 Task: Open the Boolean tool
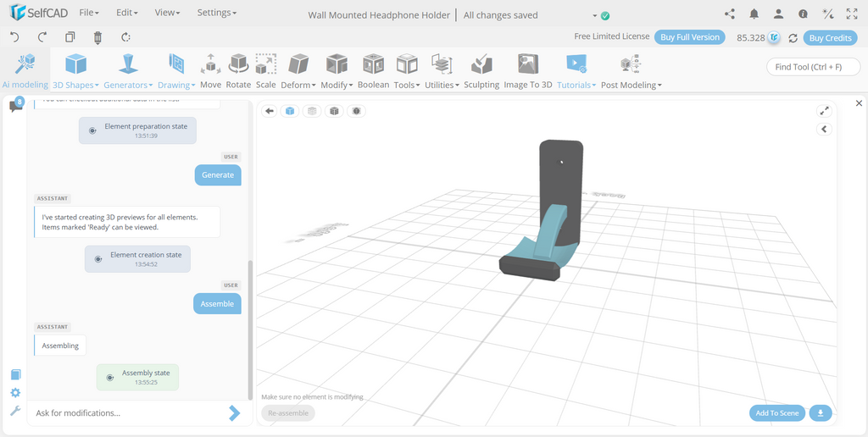(373, 71)
